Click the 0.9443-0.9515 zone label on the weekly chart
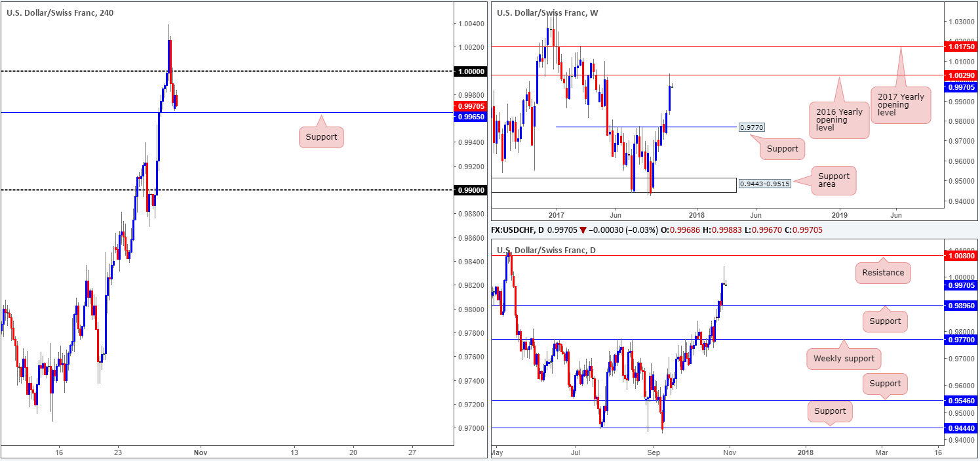This screenshot has height=461, width=980. tap(764, 184)
